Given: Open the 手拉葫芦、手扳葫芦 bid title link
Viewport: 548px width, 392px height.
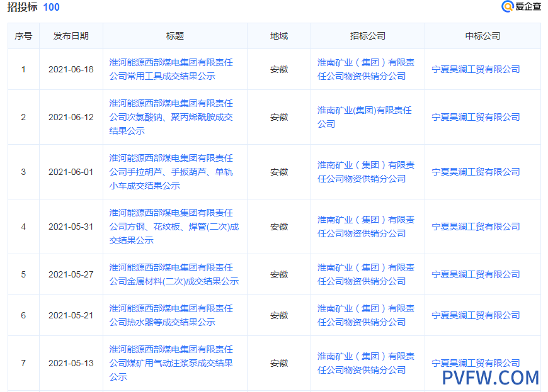Looking at the screenshot, I should point(171,172).
